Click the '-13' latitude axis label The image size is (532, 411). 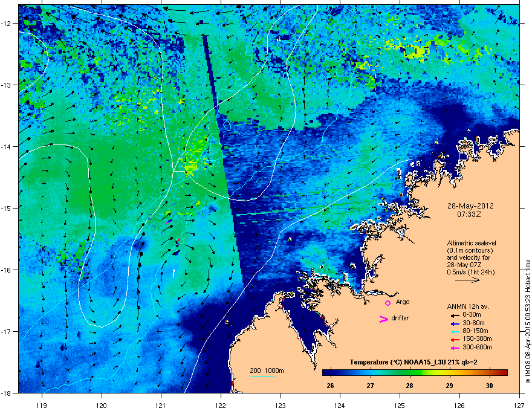pos(6,85)
